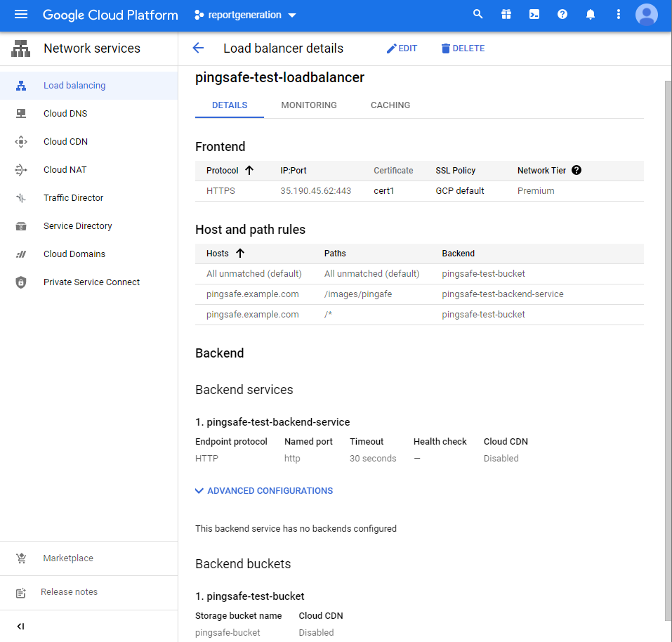Screen dimensions: 672x642
Task: Switch to the Monitoring tab
Action: click(309, 105)
